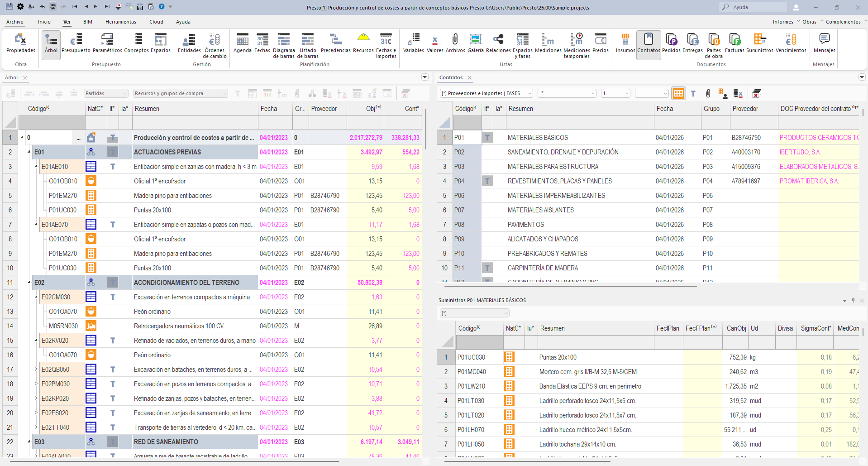Open the Partidas dropdown

tap(106, 93)
